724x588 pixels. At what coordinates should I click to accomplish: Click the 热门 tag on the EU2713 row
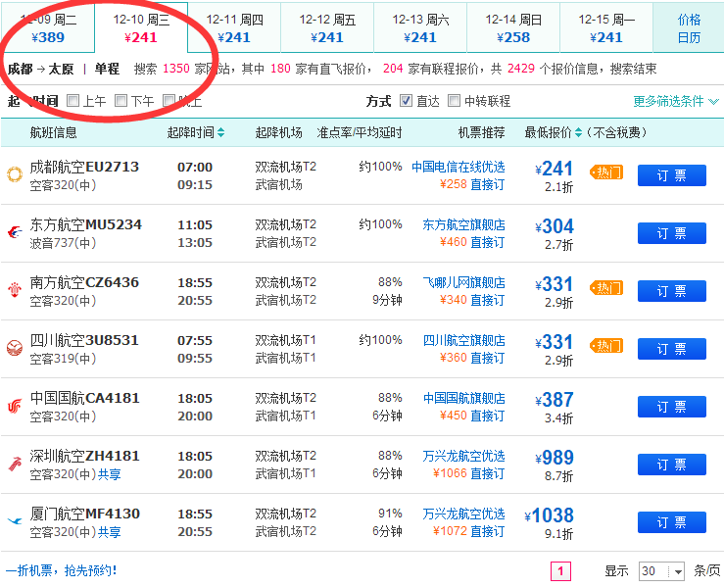click(606, 172)
